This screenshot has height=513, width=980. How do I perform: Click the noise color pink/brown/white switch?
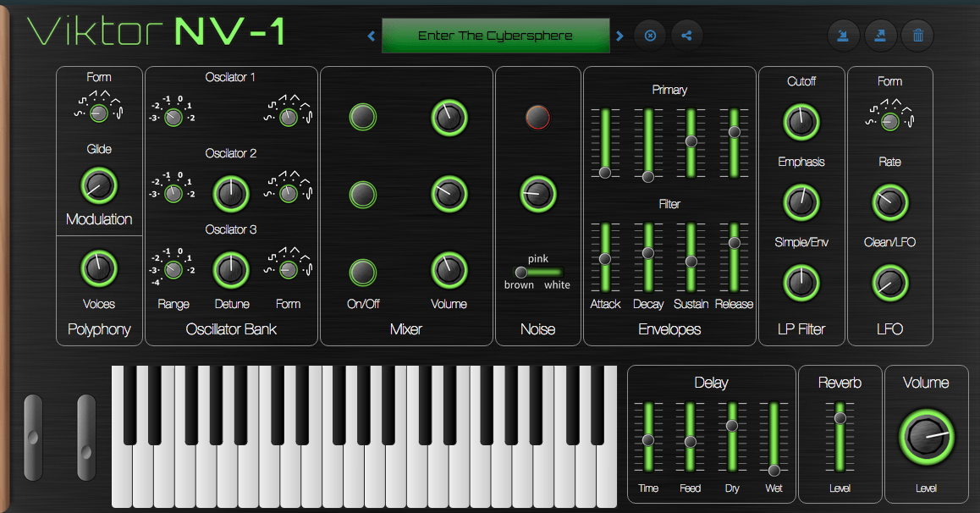[x=538, y=272]
